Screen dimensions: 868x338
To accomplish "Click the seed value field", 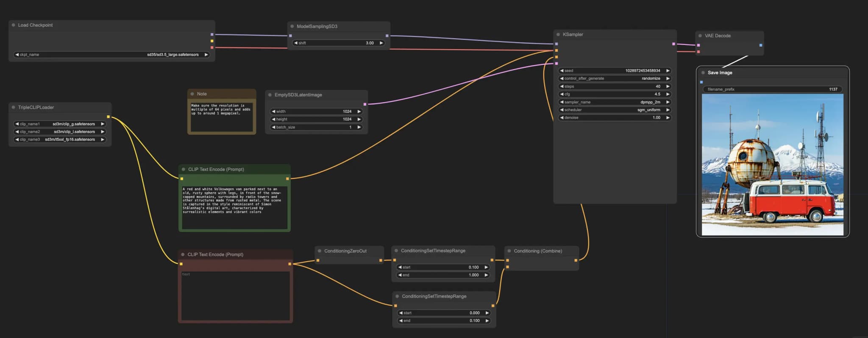I will point(615,70).
